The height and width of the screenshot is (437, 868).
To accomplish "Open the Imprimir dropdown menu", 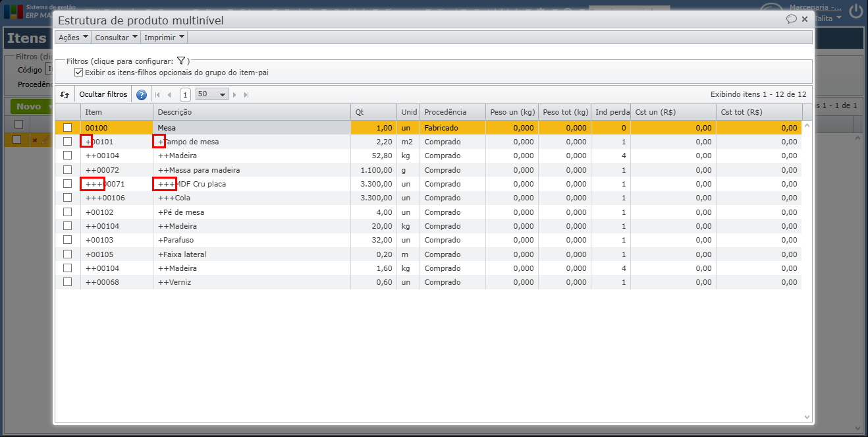I will (164, 38).
